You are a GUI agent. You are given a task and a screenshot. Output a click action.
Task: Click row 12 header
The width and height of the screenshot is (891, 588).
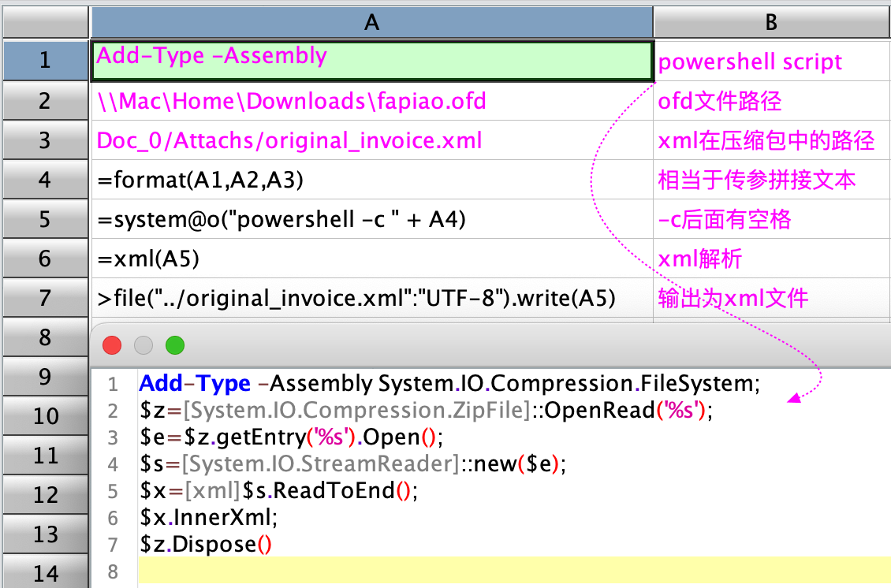[x=46, y=495]
